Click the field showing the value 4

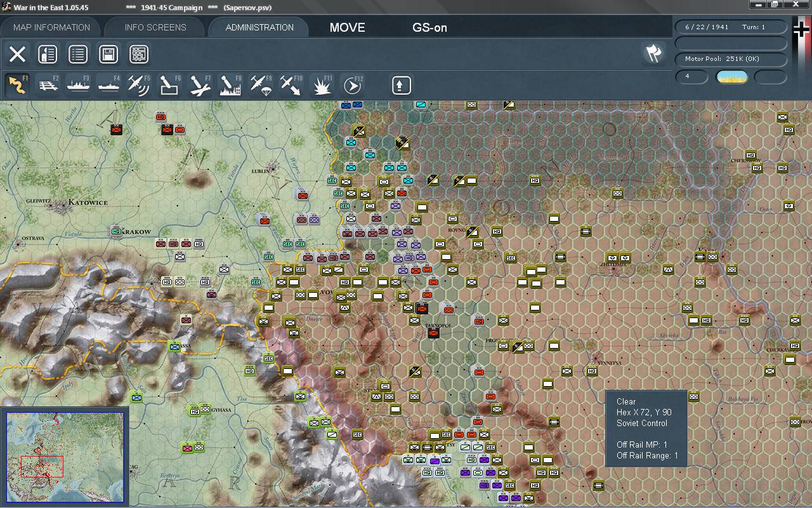(x=691, y=77)
